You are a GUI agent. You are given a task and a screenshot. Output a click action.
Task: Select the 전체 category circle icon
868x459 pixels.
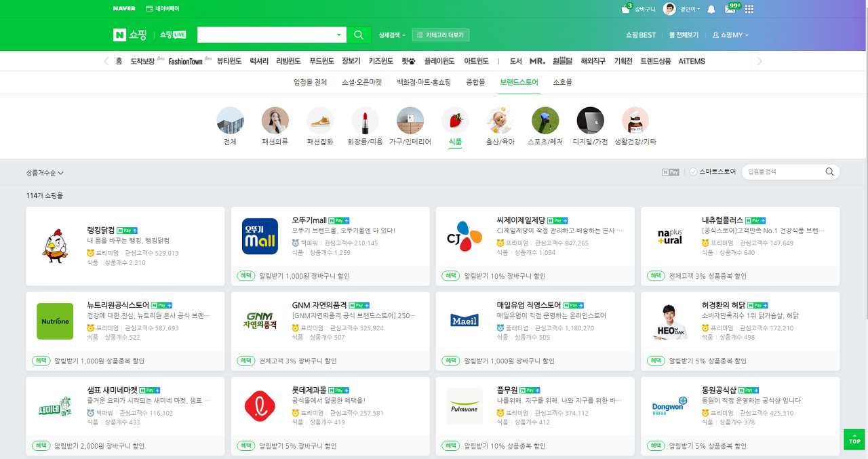pos(230,120)
